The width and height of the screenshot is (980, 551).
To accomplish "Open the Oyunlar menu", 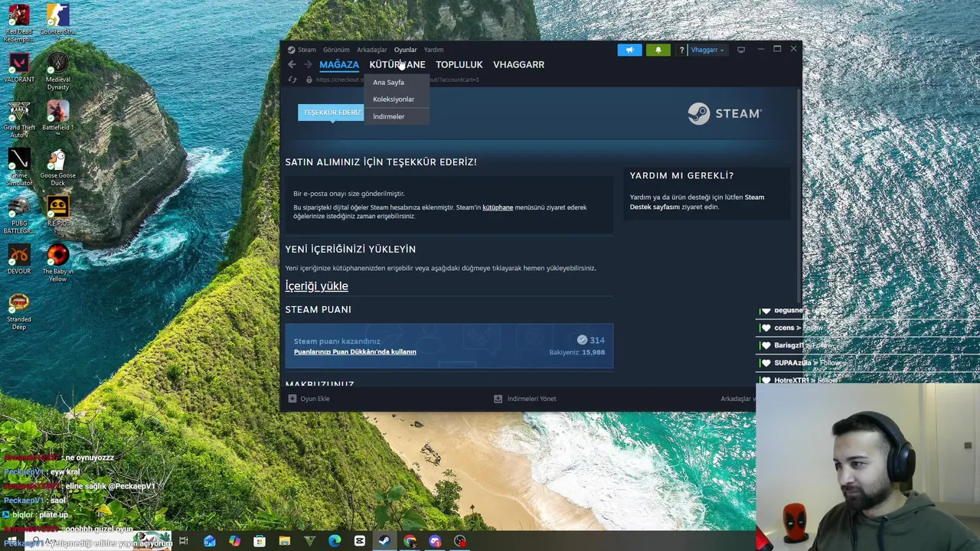I will [405, 50].
